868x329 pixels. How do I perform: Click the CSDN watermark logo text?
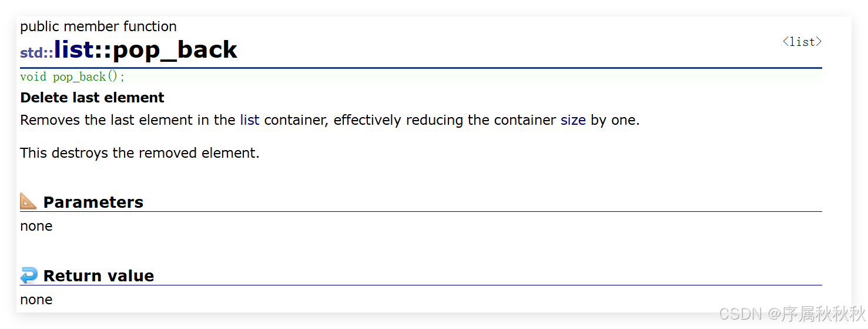click(x=739, y=313)
